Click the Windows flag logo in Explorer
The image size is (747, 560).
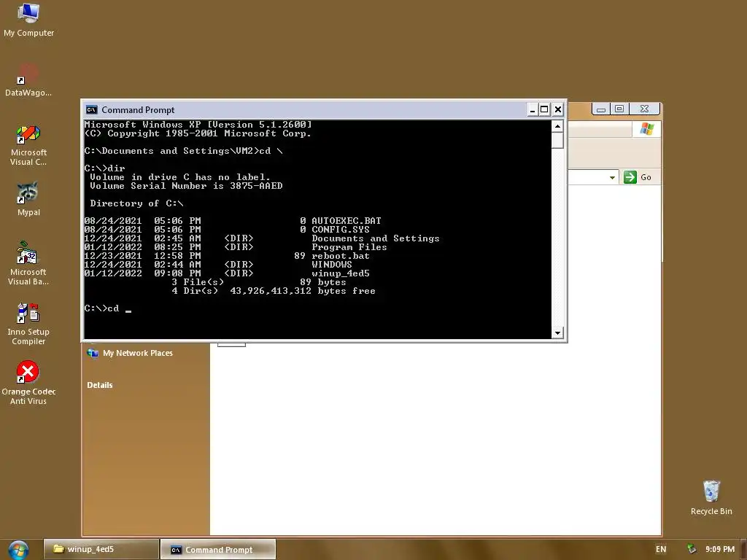(x=647, y=129)
